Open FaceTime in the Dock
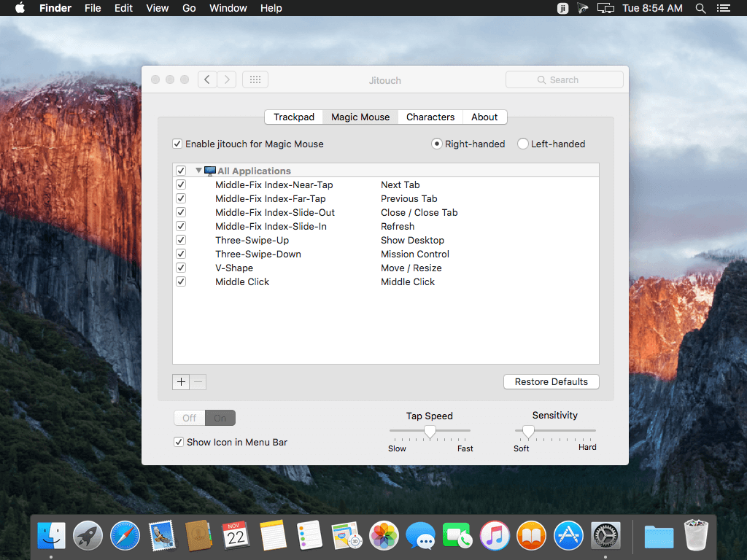 coord(457,535)
